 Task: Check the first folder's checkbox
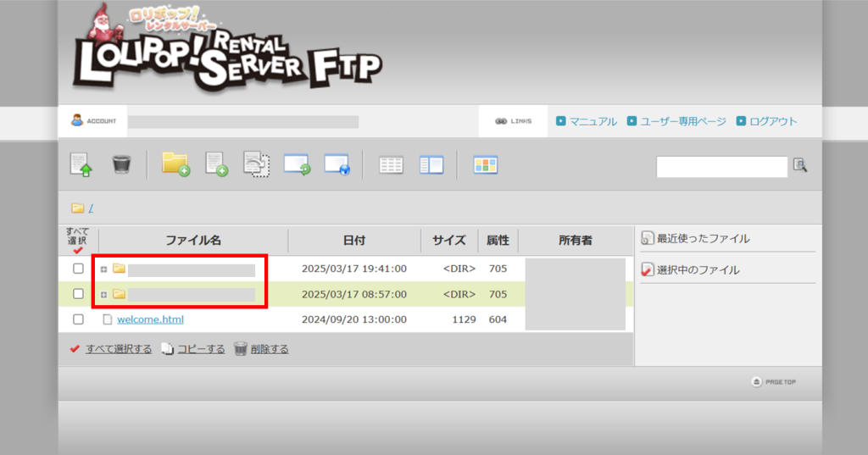tap(78, 269)
